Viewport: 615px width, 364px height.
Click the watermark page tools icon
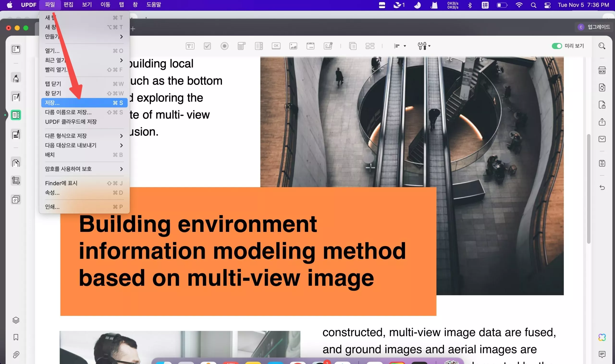click(16, 199)
